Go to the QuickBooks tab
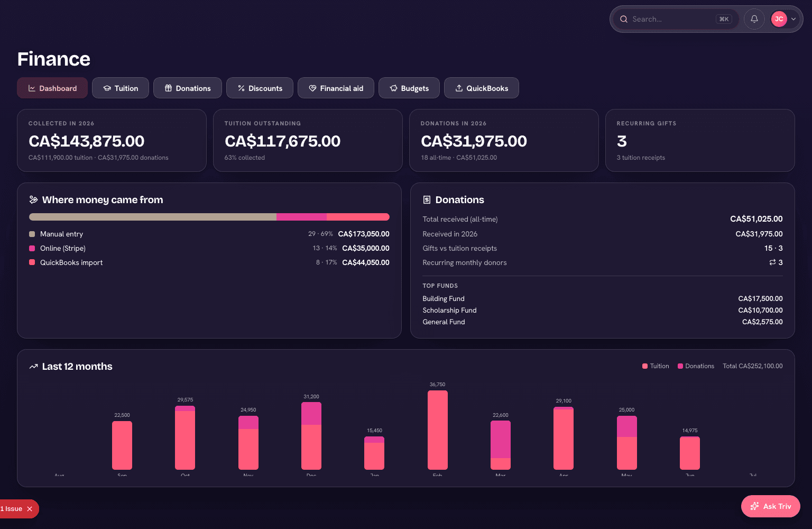Image resolution: width=812 pixels, height=529 pixels. pos(482,88)
